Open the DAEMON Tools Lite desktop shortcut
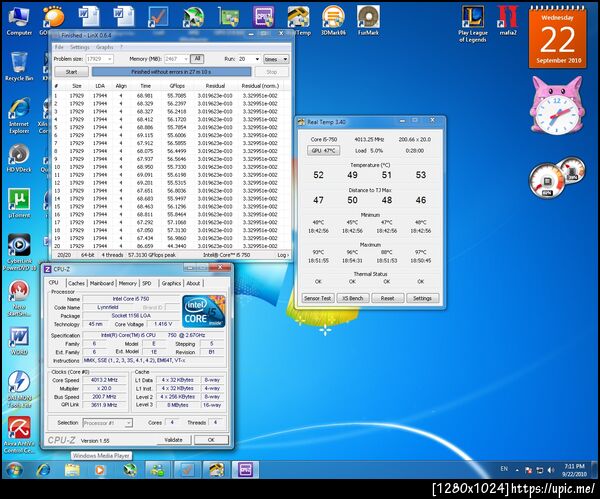600x499 pixels. (19, 389)
